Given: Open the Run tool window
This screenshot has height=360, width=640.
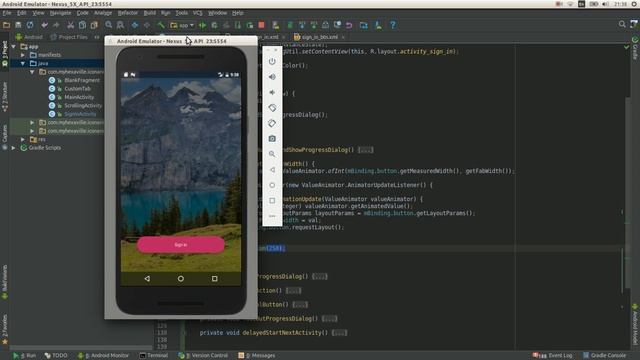Looking at the screenshot, I should coord(24,356).
